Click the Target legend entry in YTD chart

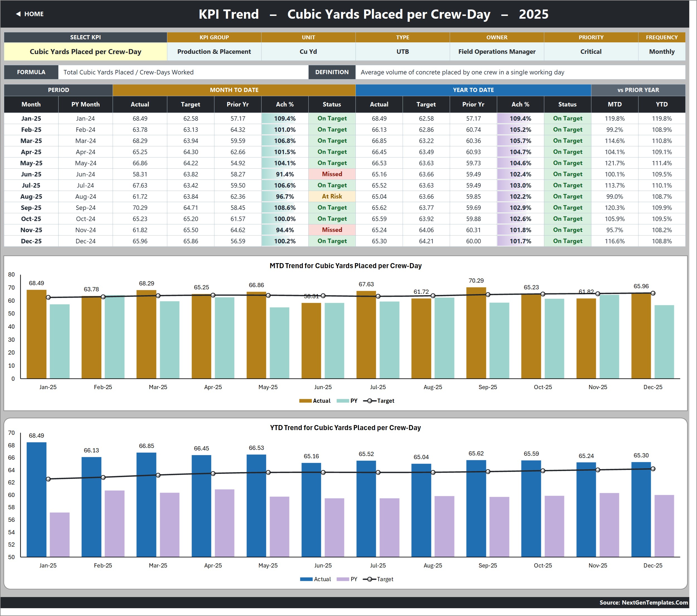point(378,579)
